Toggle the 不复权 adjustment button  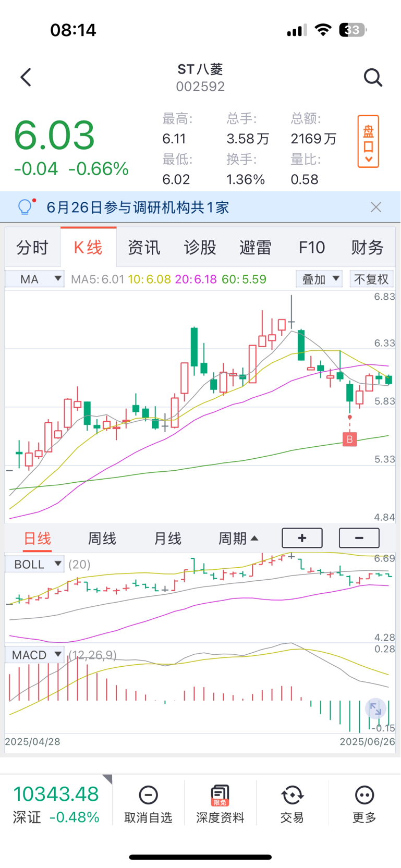point(371,279)
